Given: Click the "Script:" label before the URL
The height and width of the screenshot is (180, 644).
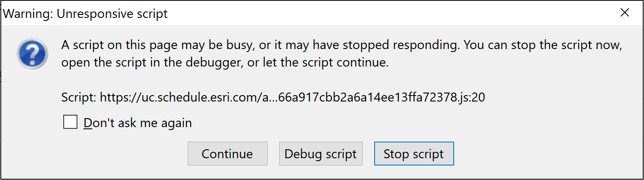Looking at the screenshot, I should coord(79,98).
